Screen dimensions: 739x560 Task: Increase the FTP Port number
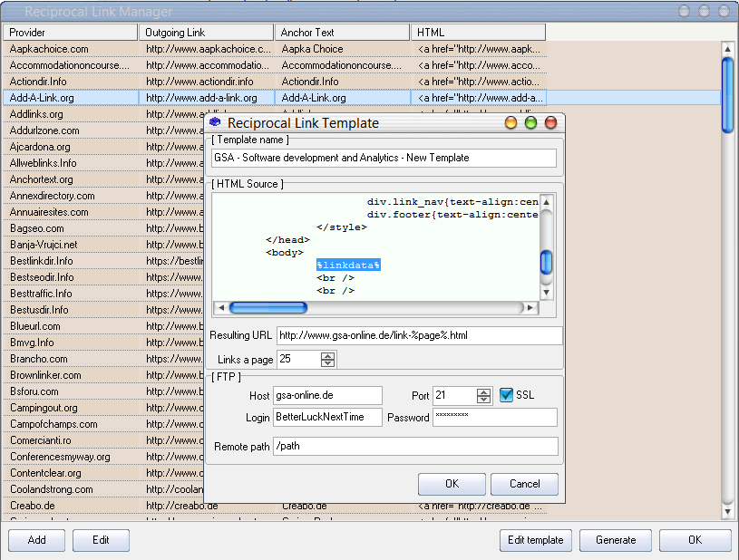pos(483,391)
